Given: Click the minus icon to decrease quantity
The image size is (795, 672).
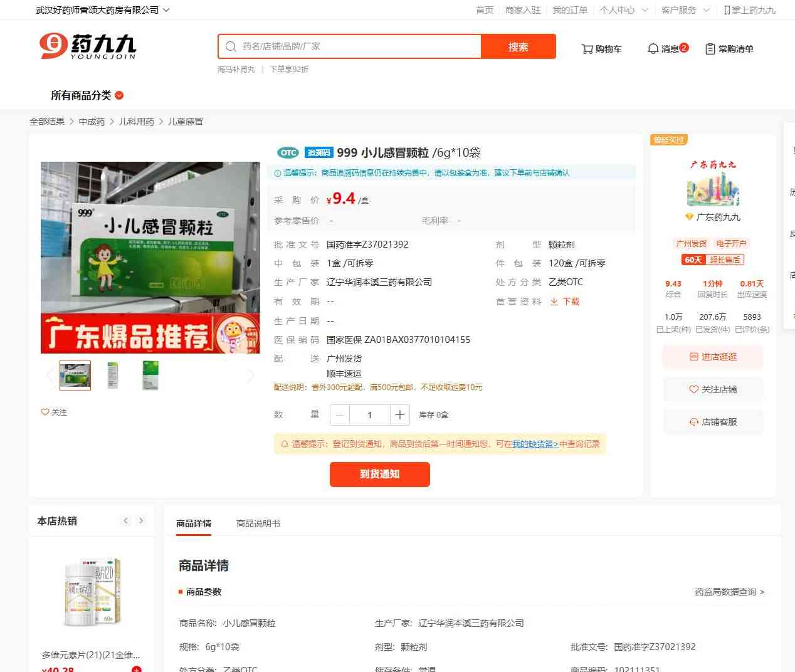Looking at the screenshot, I should [340, 415].
